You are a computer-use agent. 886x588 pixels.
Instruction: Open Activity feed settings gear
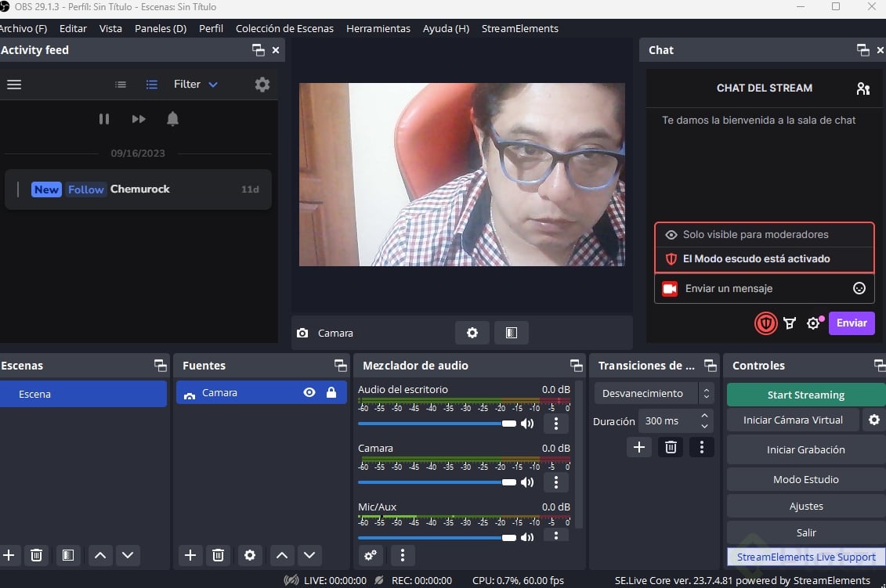click(x=262, y=85)
